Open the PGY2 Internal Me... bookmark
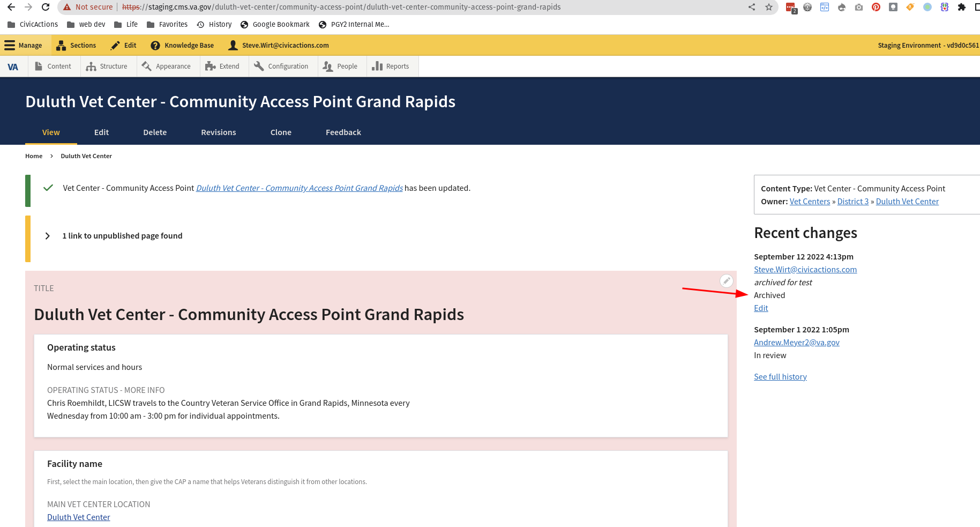The width and height of the screenshot is (980, 527). pyautogui.click(x=354, y=25)
